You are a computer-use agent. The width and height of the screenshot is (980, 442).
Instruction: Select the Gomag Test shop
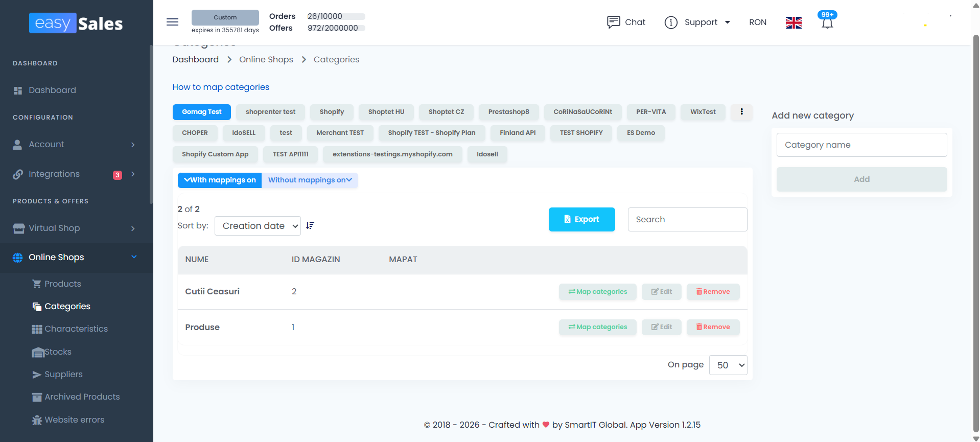(202, 112)
